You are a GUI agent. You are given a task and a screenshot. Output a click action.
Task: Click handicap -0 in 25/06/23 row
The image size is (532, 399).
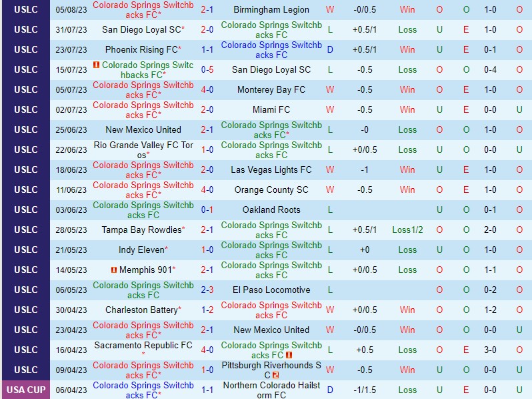[x=365, y=129]
